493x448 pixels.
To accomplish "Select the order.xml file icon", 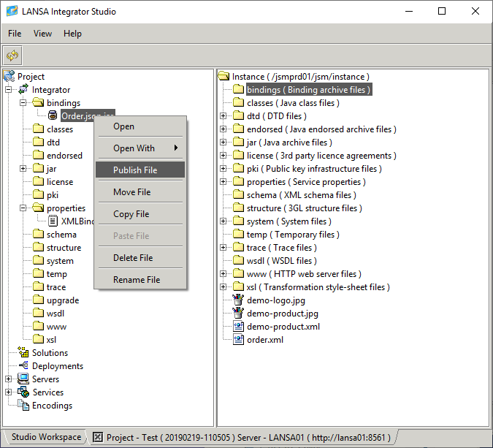I will 238,340.
